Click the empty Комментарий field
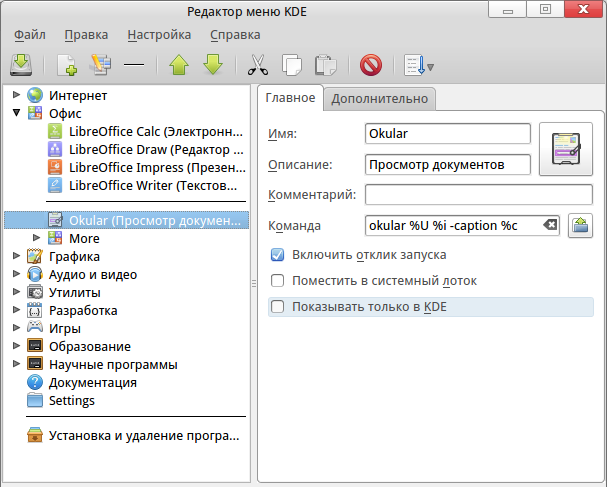Viewport: 607px width, 487px height. [x=478, y=194]
